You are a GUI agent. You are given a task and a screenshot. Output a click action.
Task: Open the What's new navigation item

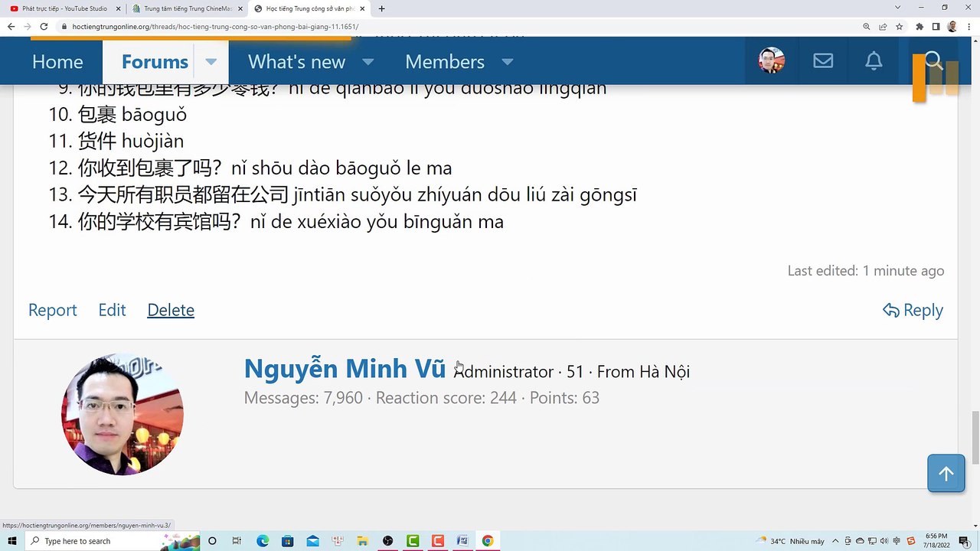click(x=296, y=61)
